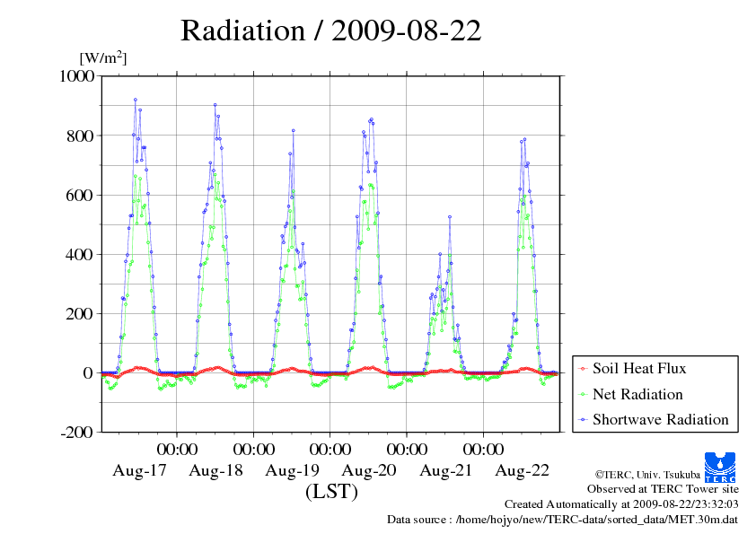756x534 pixels.
Task: Click the 1000 y-axis tick label
Action: [x=76, y=76]
